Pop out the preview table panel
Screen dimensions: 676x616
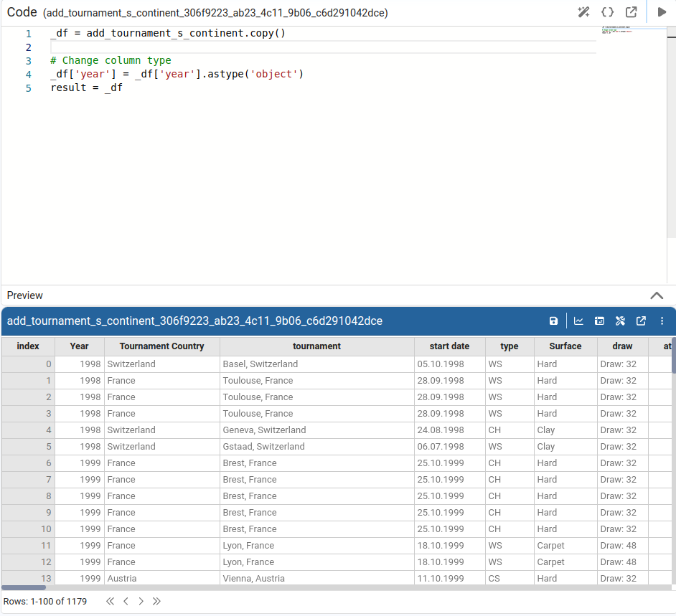(641, 321)
